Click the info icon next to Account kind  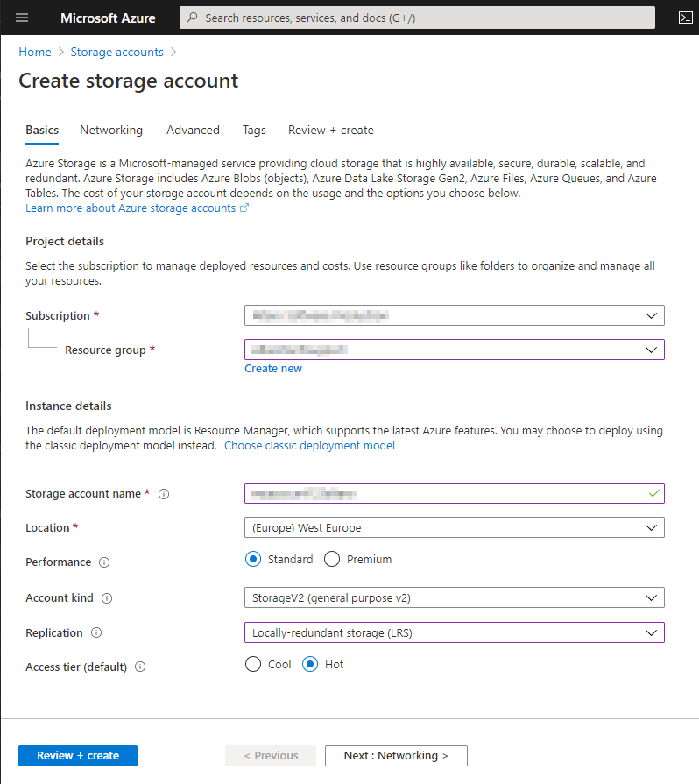[107, 598]
